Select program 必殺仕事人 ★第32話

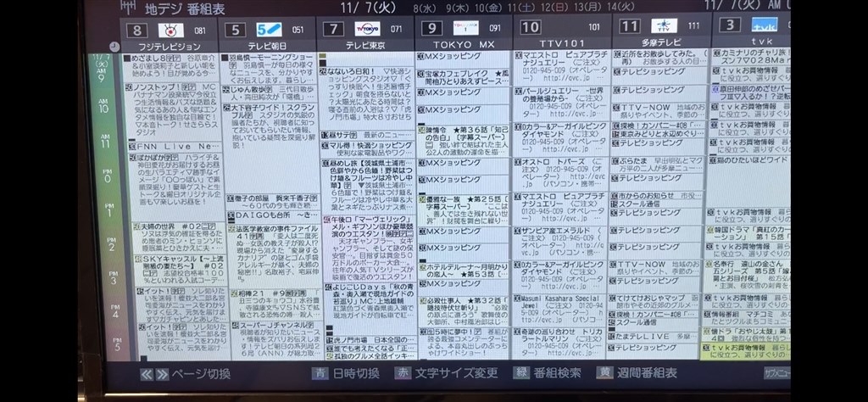(x=464, y=310)
